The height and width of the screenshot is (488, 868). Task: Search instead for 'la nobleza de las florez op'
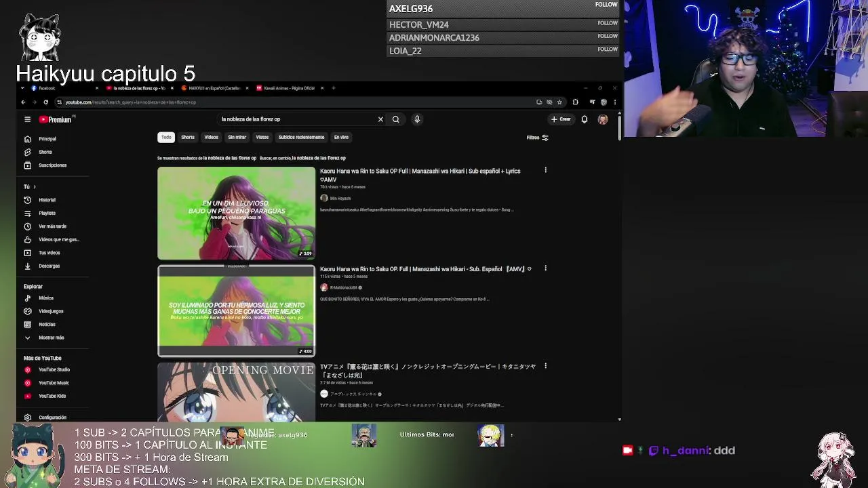tap(319, 158)
